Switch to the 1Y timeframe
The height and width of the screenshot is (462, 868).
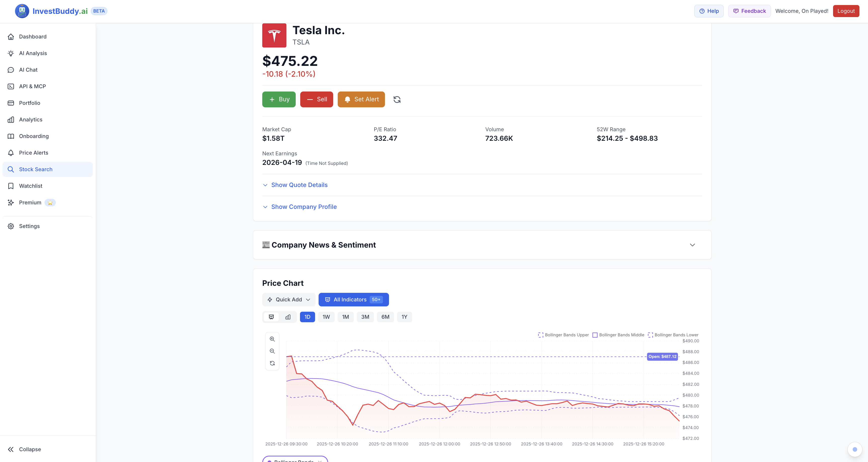click(404, 317)
